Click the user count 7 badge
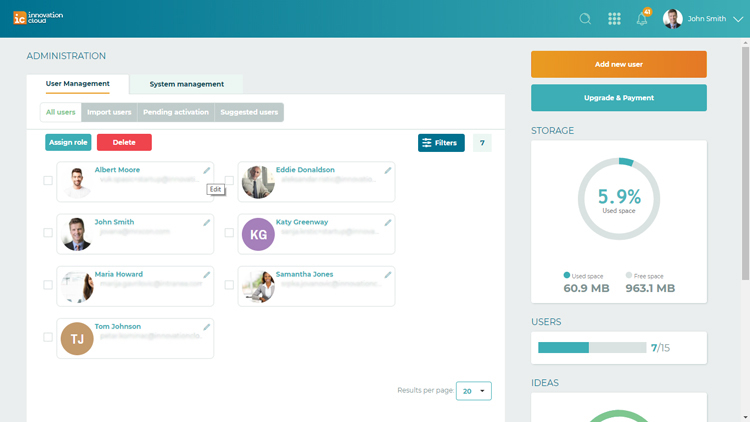750x422 pixels. click(x=482, y=143)
